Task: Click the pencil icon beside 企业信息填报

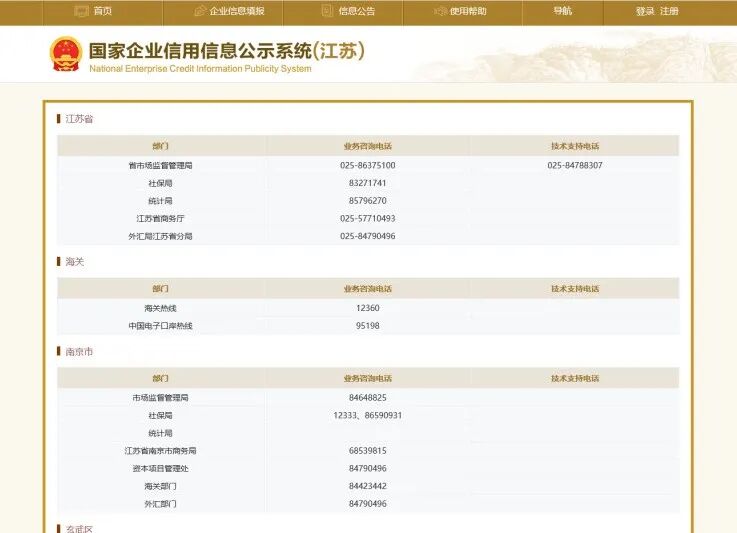Action: [198, 11]
